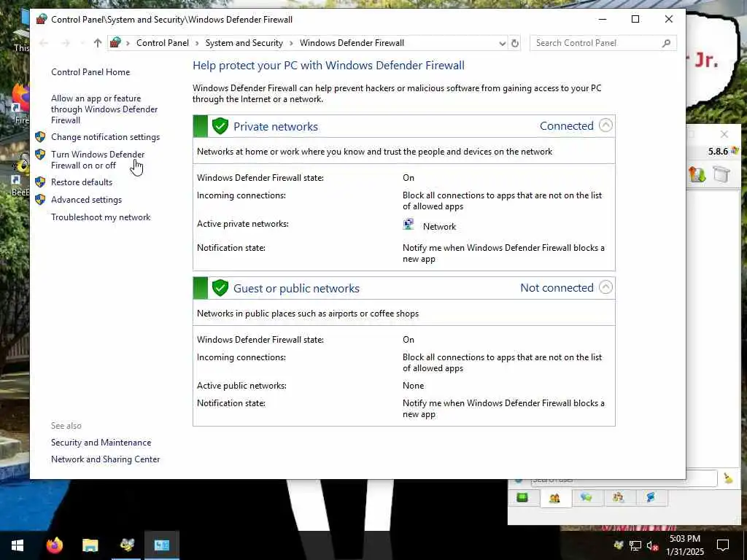The height and width of the screenshot is (560, 747).
Task: Click the firewall icon in the window title bar
Action: (x=42, y=19)
